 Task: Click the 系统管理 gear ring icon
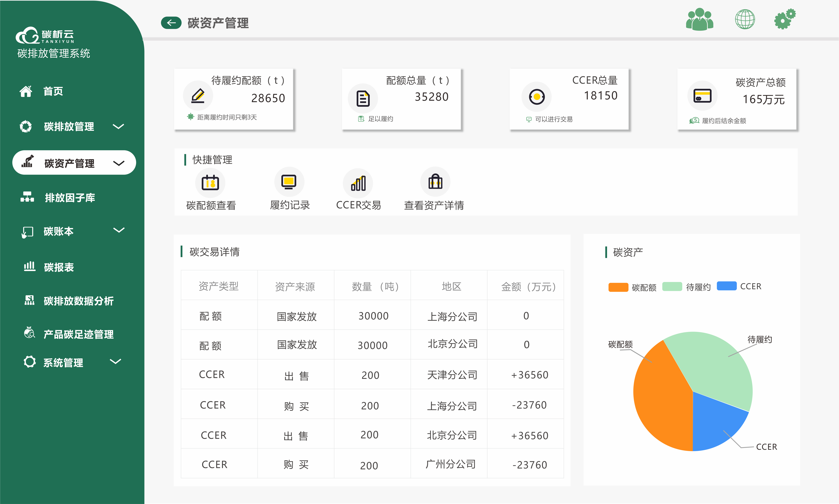[30, 361]
